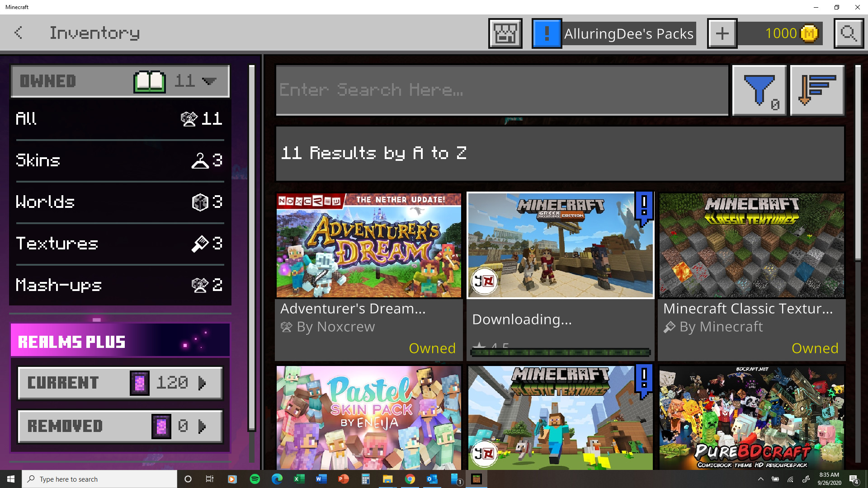Click the sort order button
The height and width of the screenshot is (488, 868).
click(x=817, y=90)
